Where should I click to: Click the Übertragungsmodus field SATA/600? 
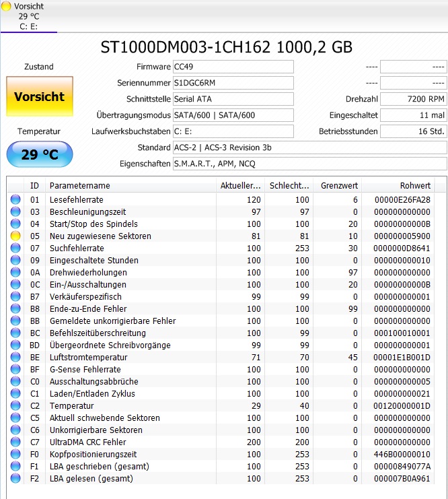(x=233, y=115)
